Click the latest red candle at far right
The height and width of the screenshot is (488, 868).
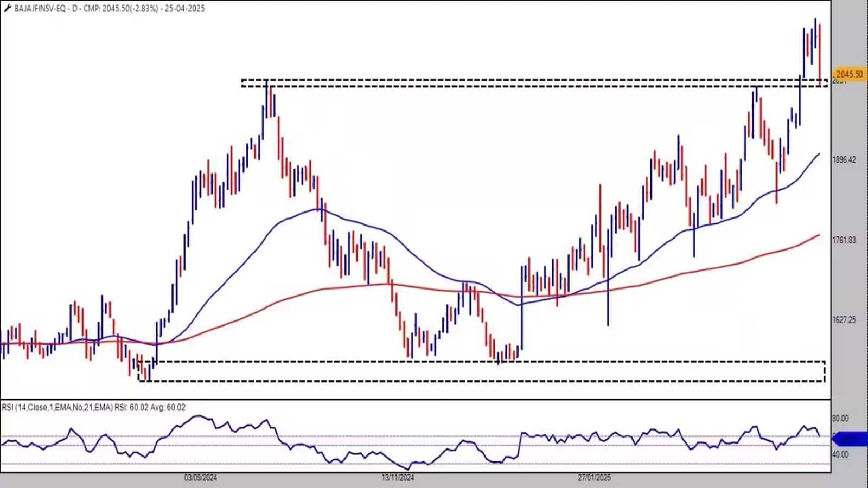820,52
